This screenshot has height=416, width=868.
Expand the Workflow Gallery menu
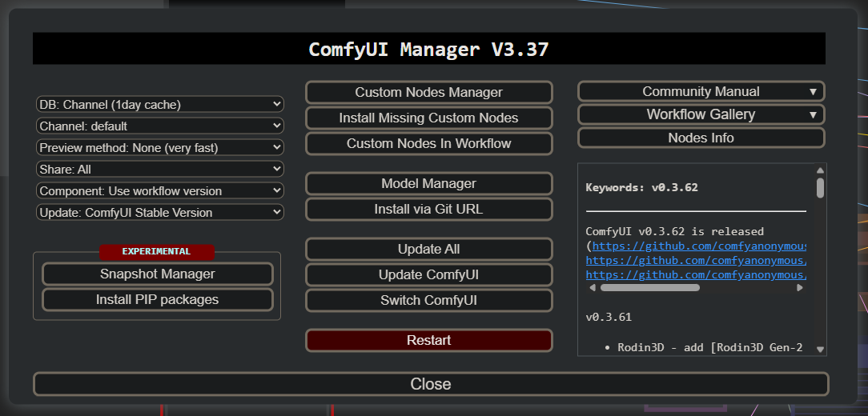tap(701, 114)
